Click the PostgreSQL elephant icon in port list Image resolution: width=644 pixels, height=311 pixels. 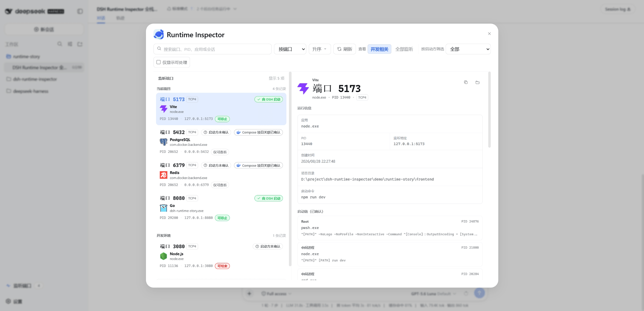click(x=164, y=142)
